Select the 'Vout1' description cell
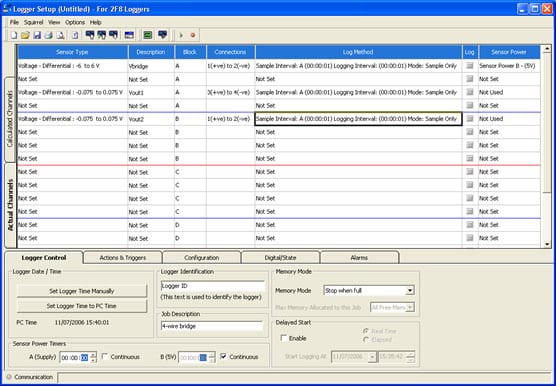 click(x=151, y=93)
